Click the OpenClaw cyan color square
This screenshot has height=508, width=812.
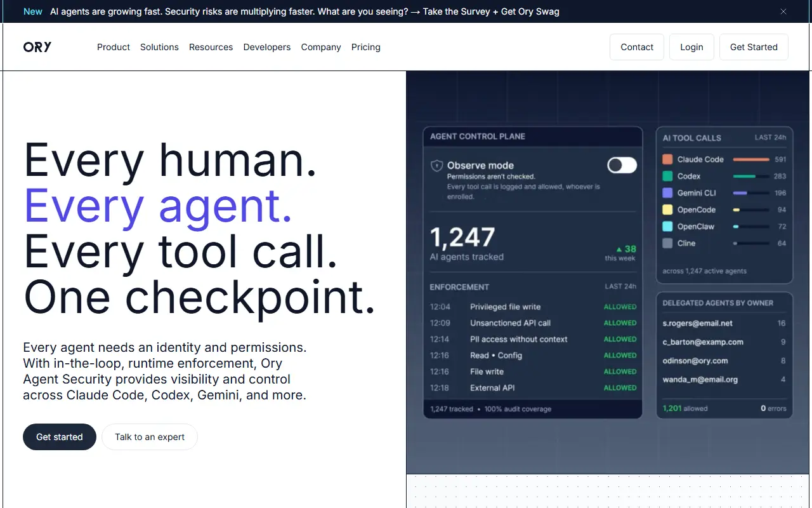point(667,227)
